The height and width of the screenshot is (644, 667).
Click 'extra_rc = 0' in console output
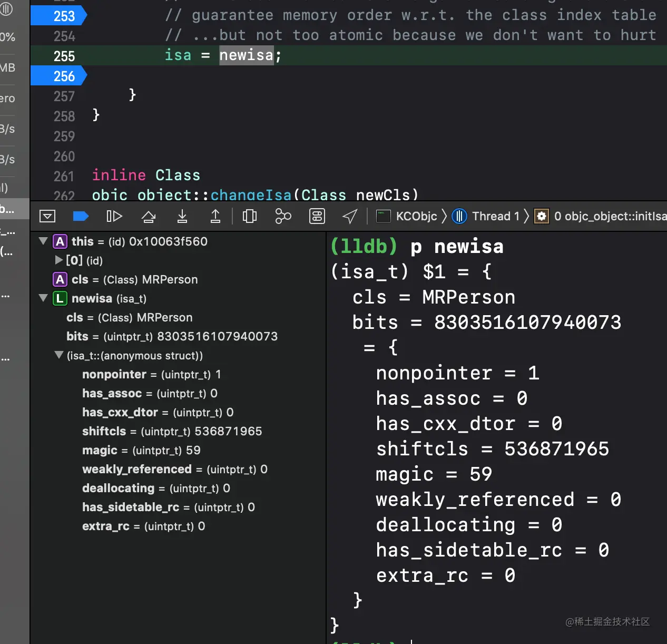point(445,575)
